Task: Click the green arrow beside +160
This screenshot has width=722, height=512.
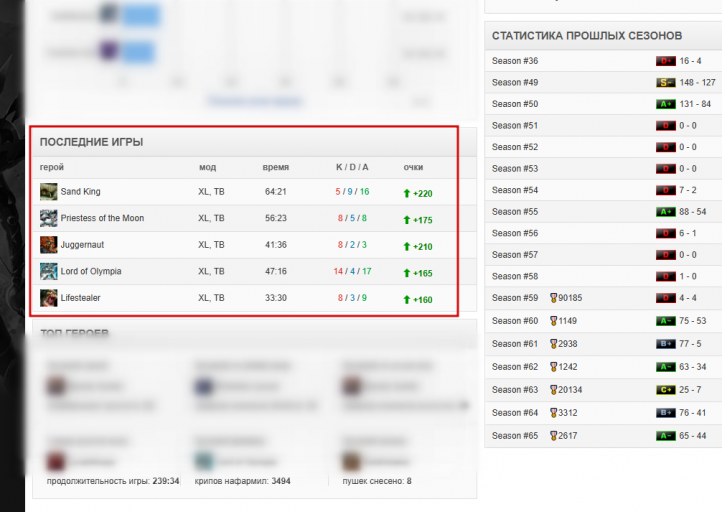Action: 407,300
